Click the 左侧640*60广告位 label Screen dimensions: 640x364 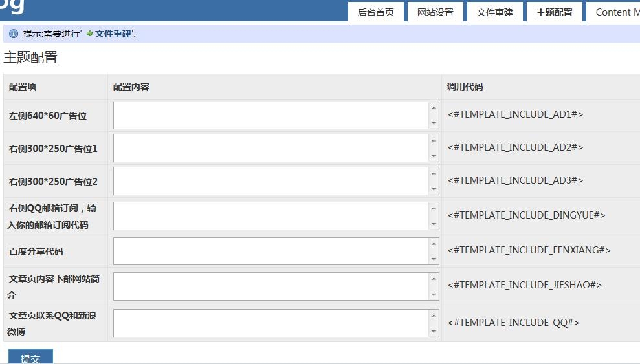click(x=48, y=116)
